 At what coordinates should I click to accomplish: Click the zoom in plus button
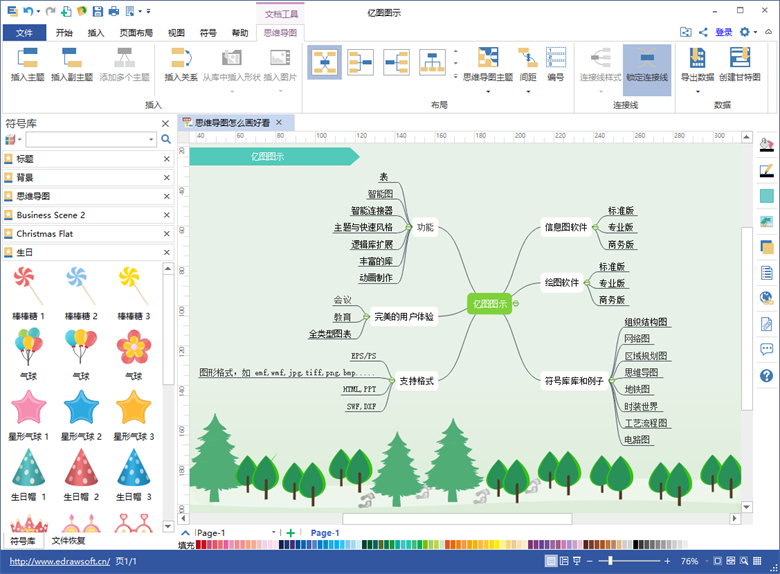point(667,561)
